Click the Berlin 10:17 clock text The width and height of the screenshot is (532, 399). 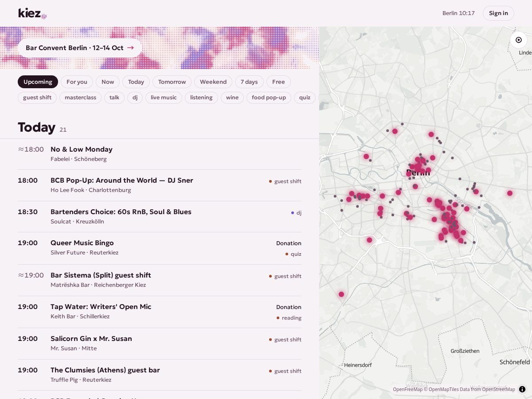tap(458, 13)
